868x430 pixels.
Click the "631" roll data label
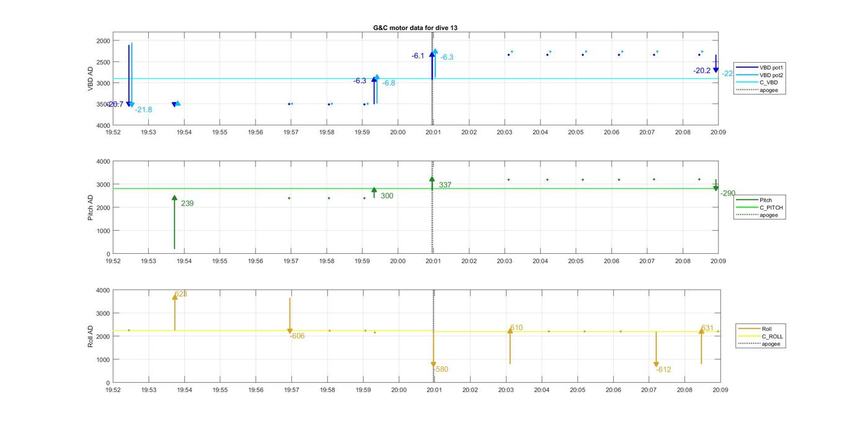707,328
